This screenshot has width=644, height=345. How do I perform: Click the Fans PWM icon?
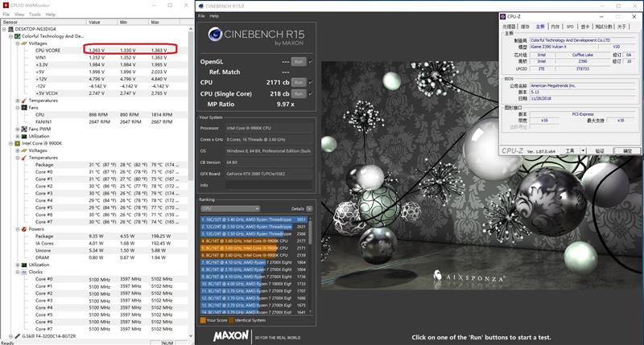pyautogui.click(x=24, y=129)
